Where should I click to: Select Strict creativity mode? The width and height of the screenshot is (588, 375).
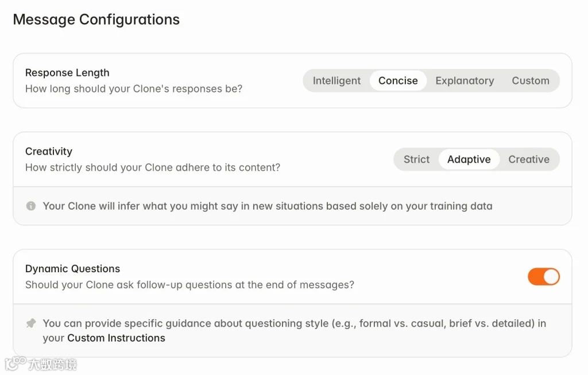416,160
